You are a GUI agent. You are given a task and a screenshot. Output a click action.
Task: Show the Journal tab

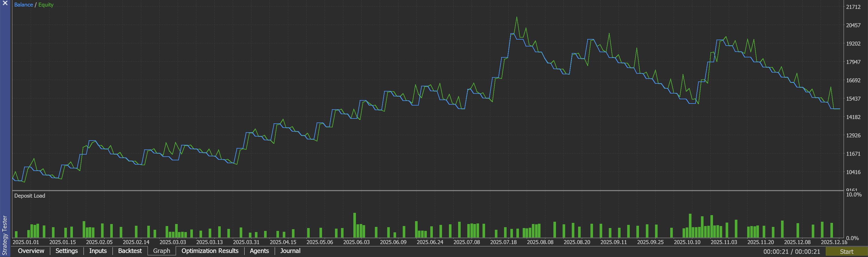pyautogui.click(x=290, y=251)
